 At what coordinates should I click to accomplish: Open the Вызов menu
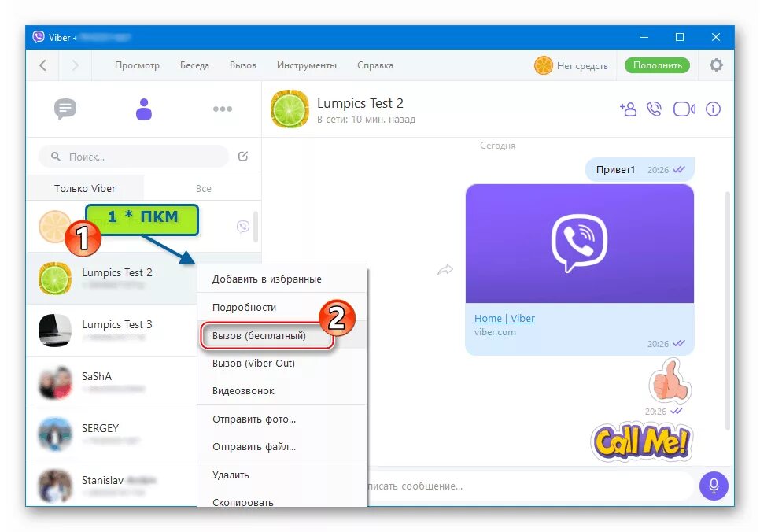click(243, 65)
